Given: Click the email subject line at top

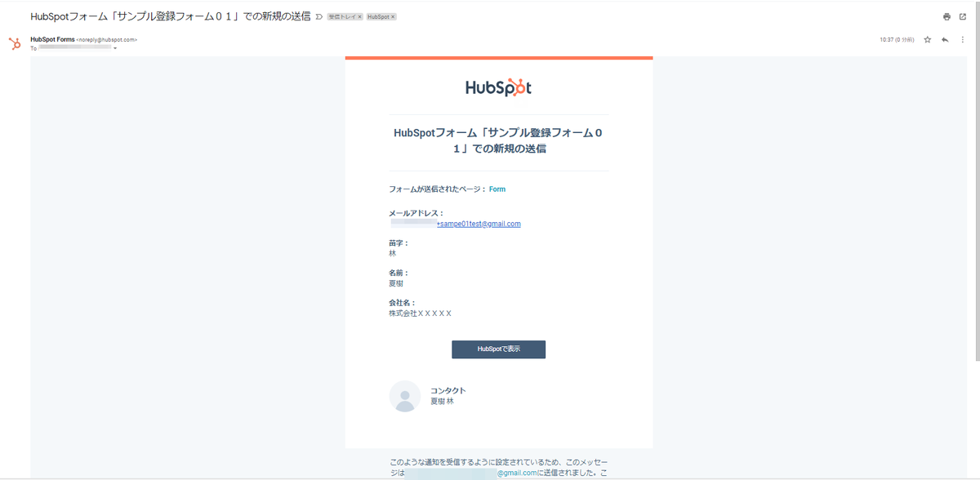Looking at the screenshot, I should pyautogui.click(x=170, y=16).
